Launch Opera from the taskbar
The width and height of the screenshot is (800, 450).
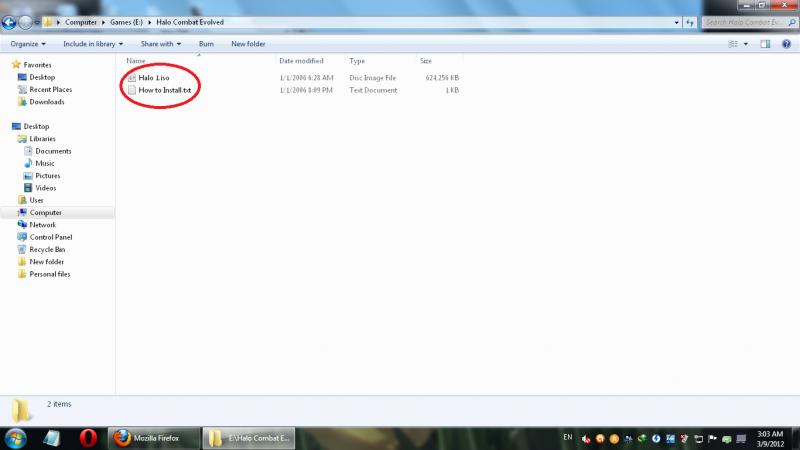click(88, 438)
